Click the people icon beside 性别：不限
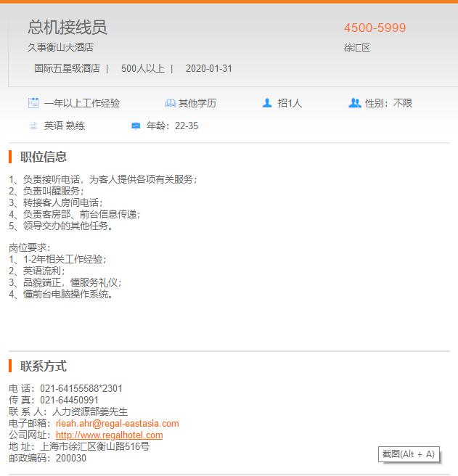Viewport: 458px width, 476px height. click(354, 103)
